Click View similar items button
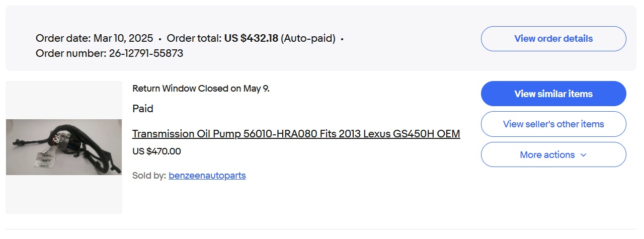Image resolution: width=644 pixels, height=239 pixels. coord(553,94)
